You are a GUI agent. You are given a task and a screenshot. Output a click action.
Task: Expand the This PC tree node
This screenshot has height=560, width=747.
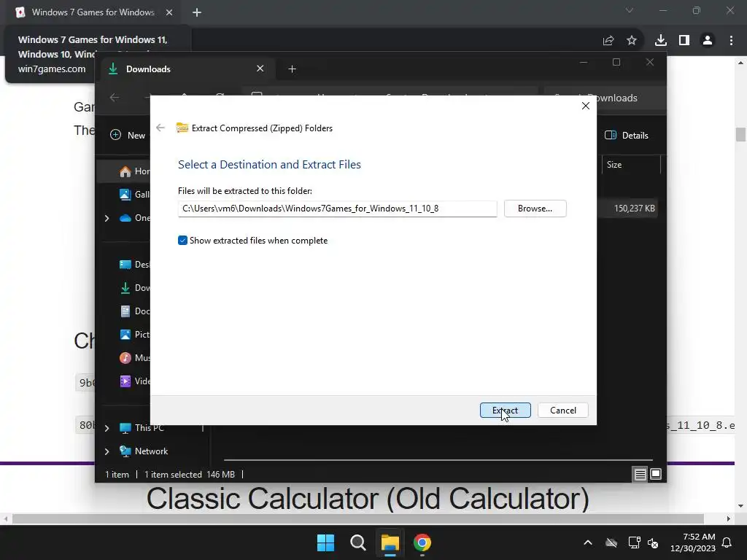pyautogui.click(x=107, y=427)
